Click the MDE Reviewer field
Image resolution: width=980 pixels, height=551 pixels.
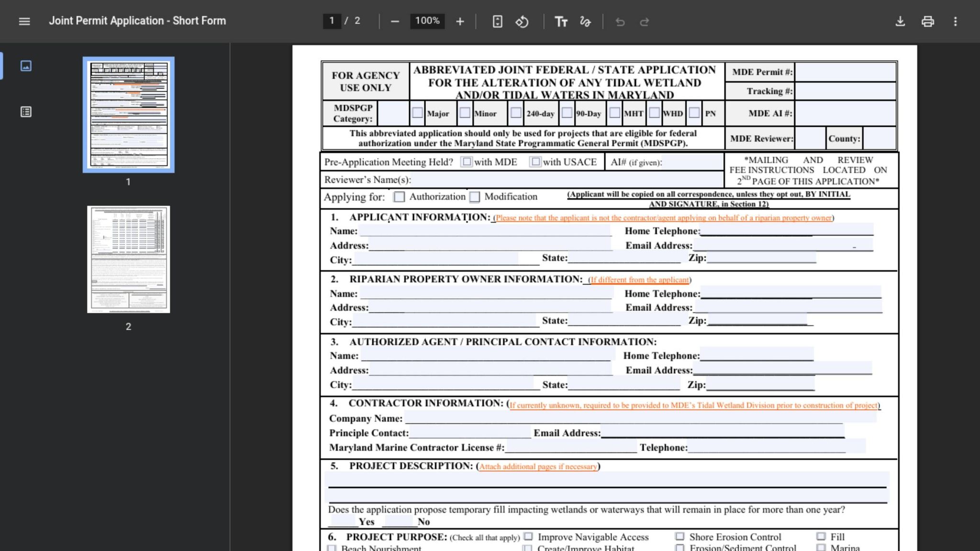[x=810, y=139]
